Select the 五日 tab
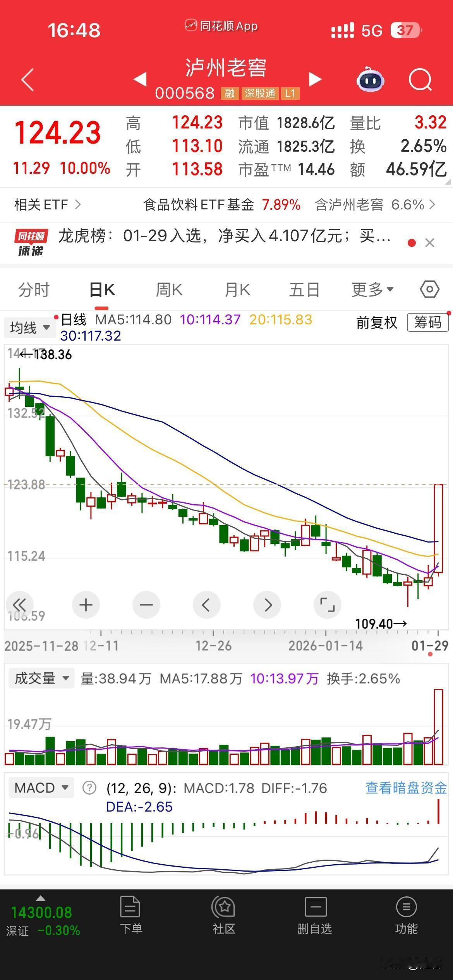The width and height of the screenshot is (453, 980). click(304, 290)
